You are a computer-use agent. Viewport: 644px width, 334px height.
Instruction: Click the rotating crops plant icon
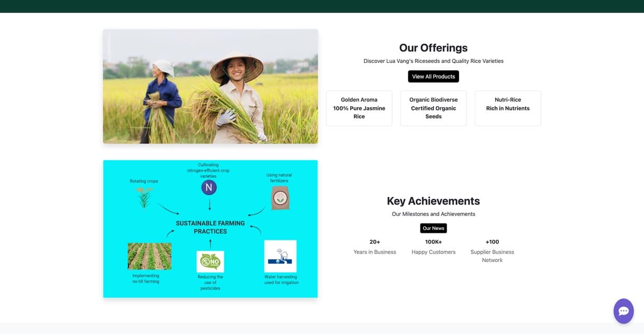click(145, 197)
